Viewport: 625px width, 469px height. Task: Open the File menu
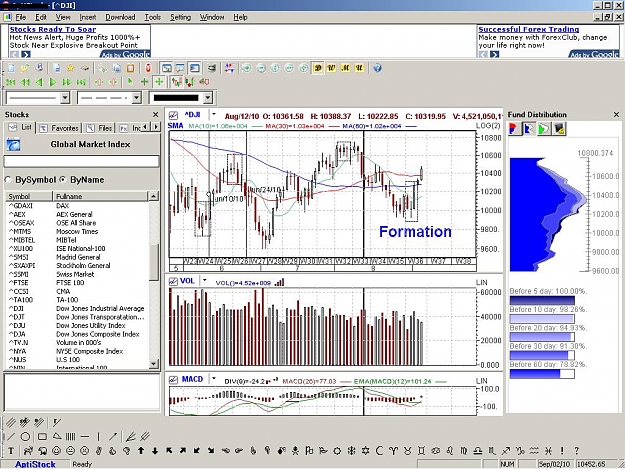[21, 17]
